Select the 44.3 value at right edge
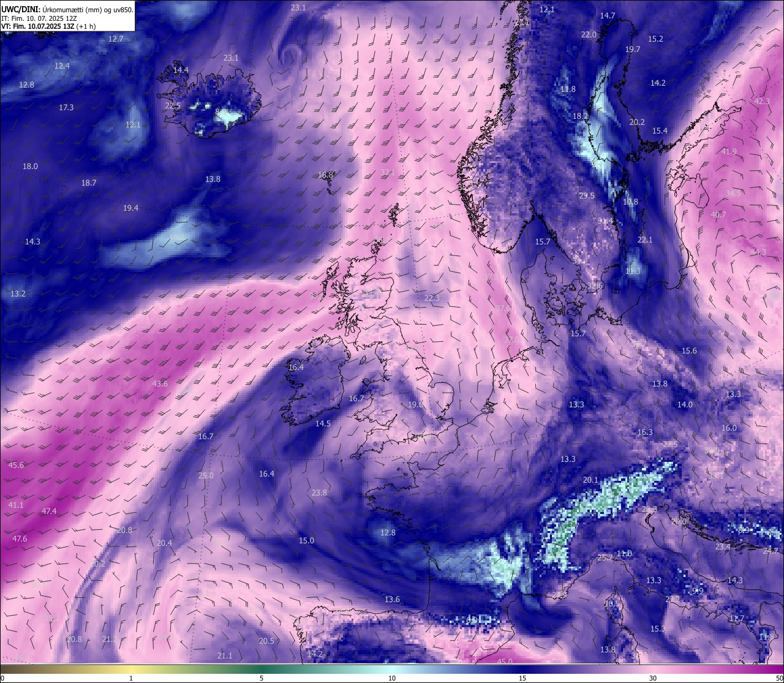The height and width of the screenshot is (683, 784). [x=758, y=252]
